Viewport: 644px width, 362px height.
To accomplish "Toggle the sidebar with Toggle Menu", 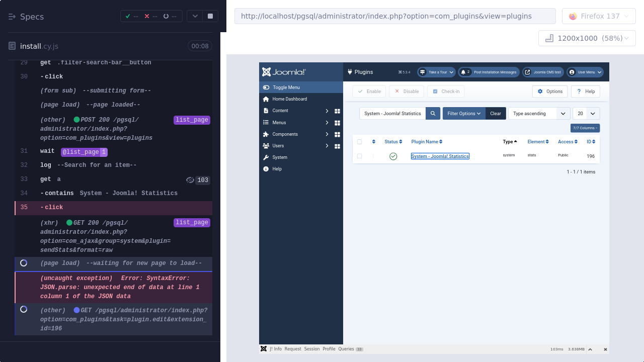I will (301, 87).
